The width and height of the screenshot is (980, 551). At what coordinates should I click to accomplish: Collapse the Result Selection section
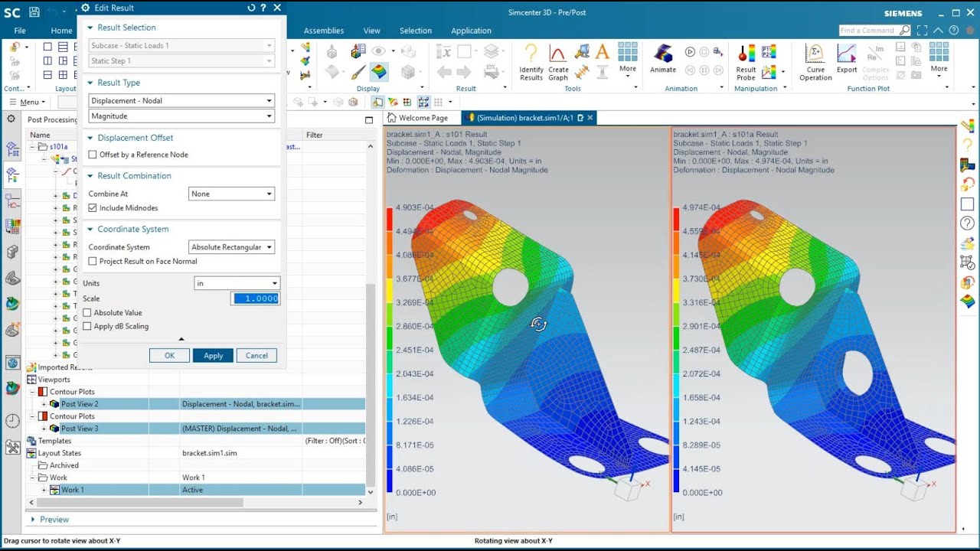click(90, 28)
